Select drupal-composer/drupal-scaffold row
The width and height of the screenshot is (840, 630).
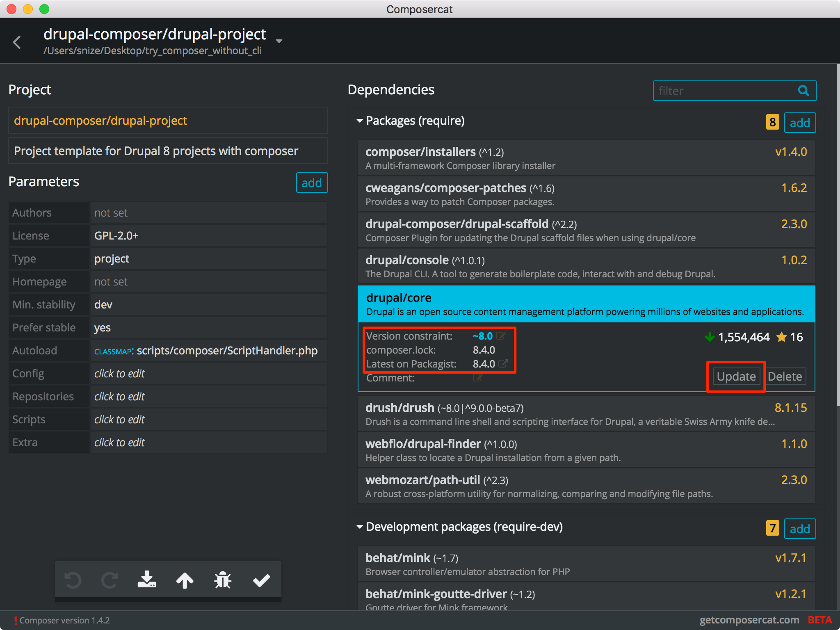pyautogui.click(x=586, y=230)
